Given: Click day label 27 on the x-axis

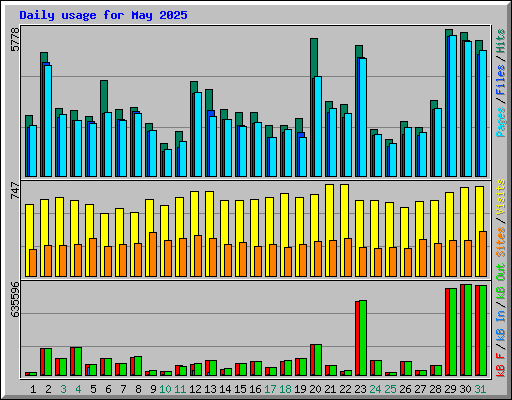Looking at the screenshot, I should click(420, 389).
